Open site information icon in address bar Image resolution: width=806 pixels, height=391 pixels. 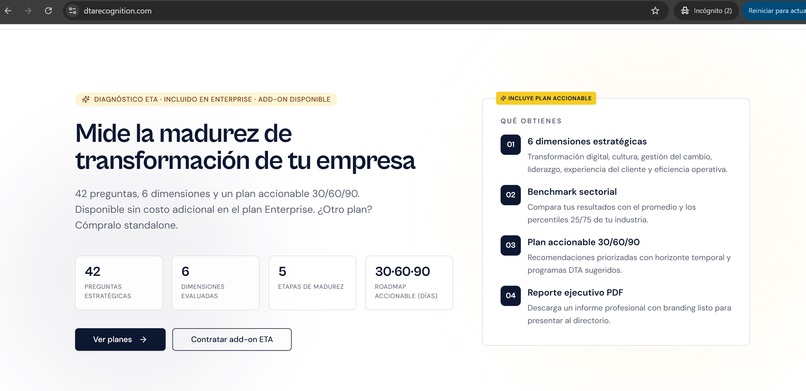72,10
